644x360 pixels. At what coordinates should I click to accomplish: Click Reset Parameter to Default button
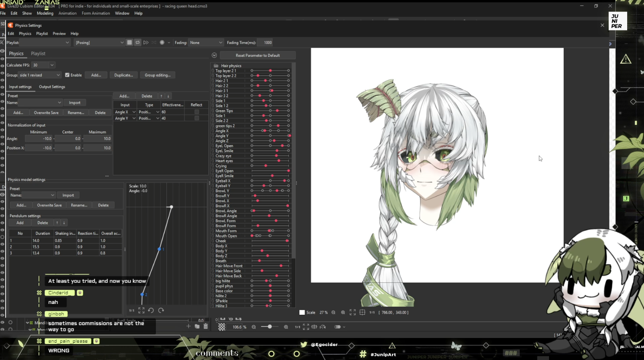point(258,55)
